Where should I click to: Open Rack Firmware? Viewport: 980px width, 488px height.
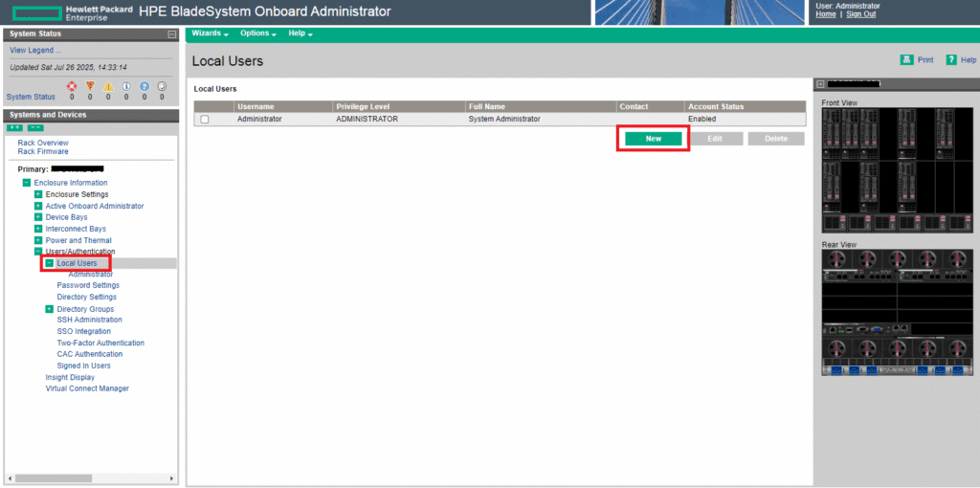pyautogui.click(x=43, y=151)
